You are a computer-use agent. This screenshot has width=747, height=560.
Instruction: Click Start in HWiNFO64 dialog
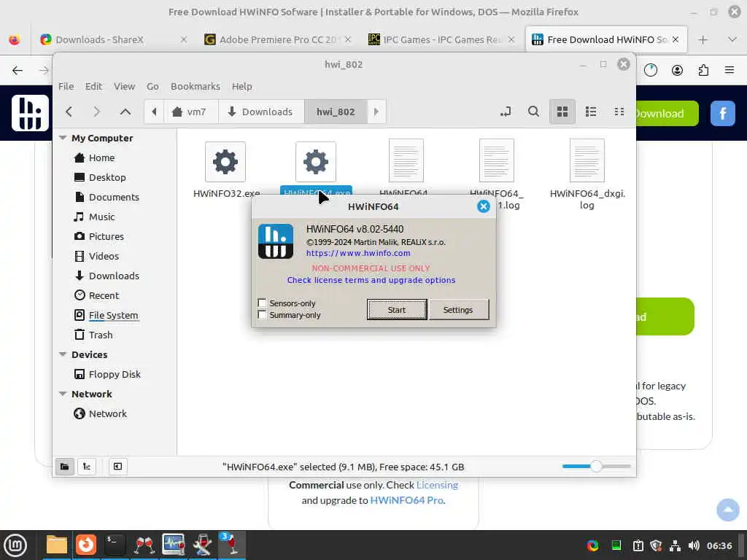[x=397, y=310]
